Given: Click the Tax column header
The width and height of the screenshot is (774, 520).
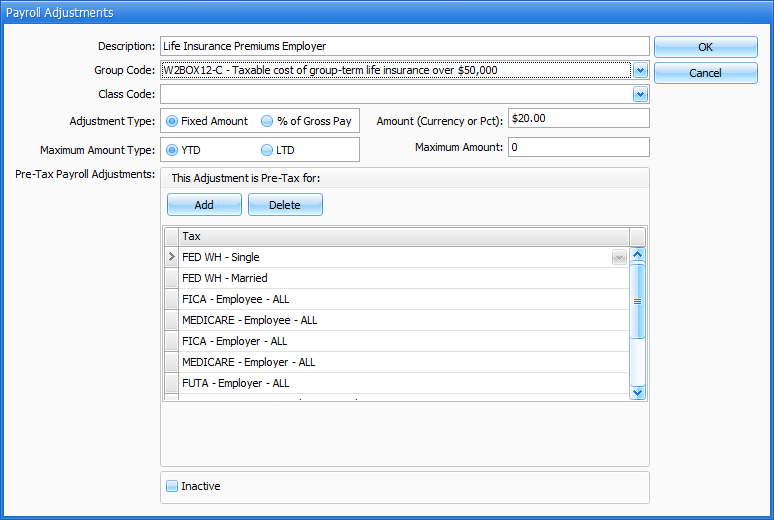Looking at the screenshot, I should click(x=404, y=237).
